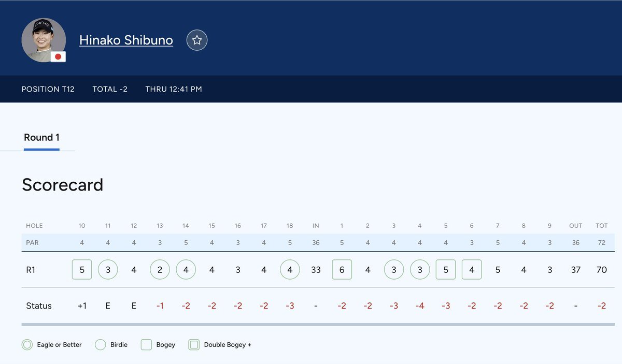Click hole 10 bogey score box

click(82, 270)
